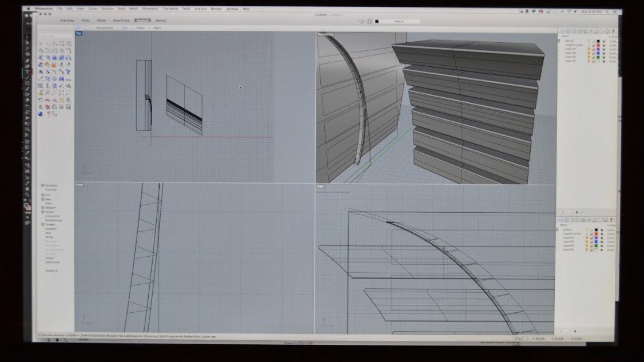
Task: Click the Help question mark icon in right panel
Action: pos(613,31)
